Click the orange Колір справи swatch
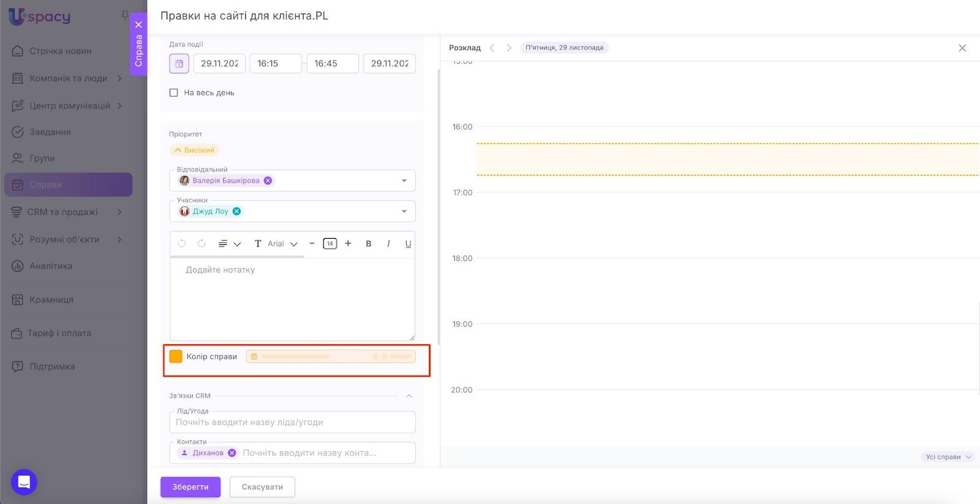 [x=176, y=356]
